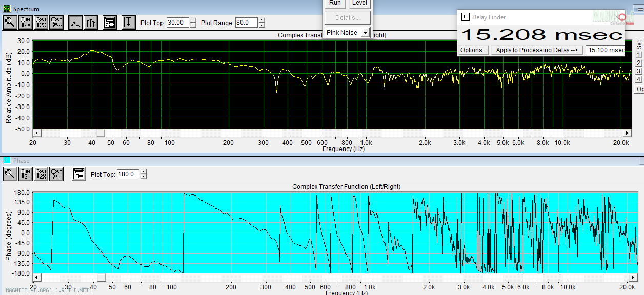Decrease Plot Range value with down arrow
Viewport: 644px width, 295px height.
[x=261, y=25]
